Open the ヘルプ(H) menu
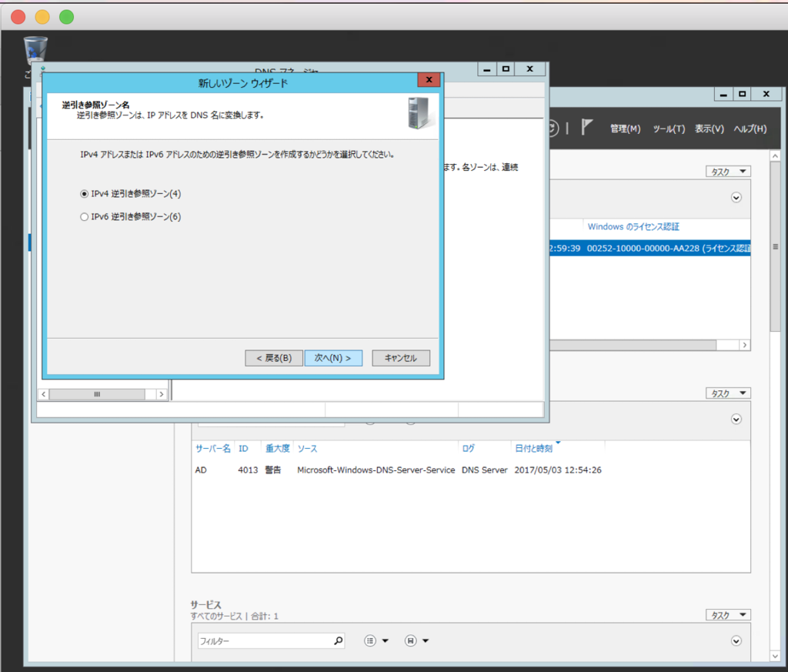 point(750,129)
